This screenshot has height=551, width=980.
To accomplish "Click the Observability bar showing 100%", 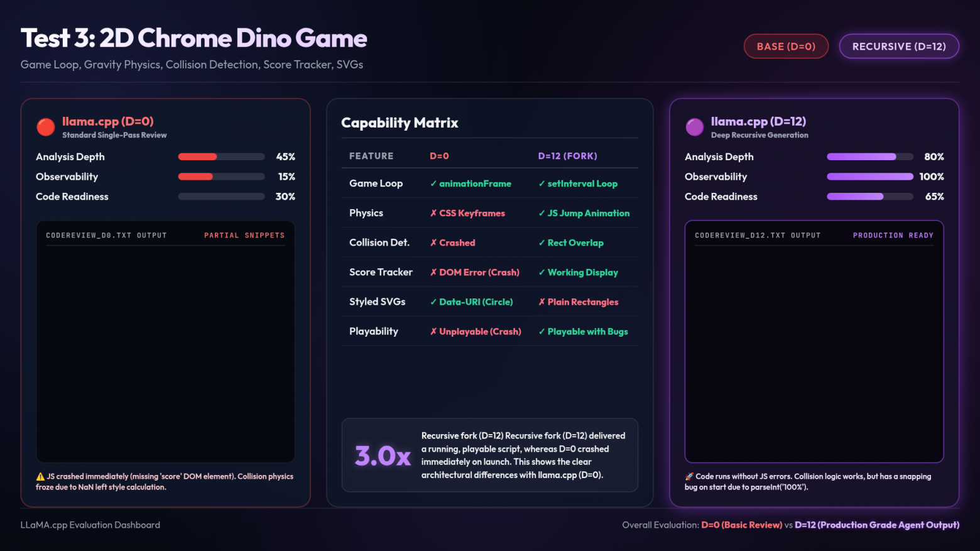I will (870, 177).
